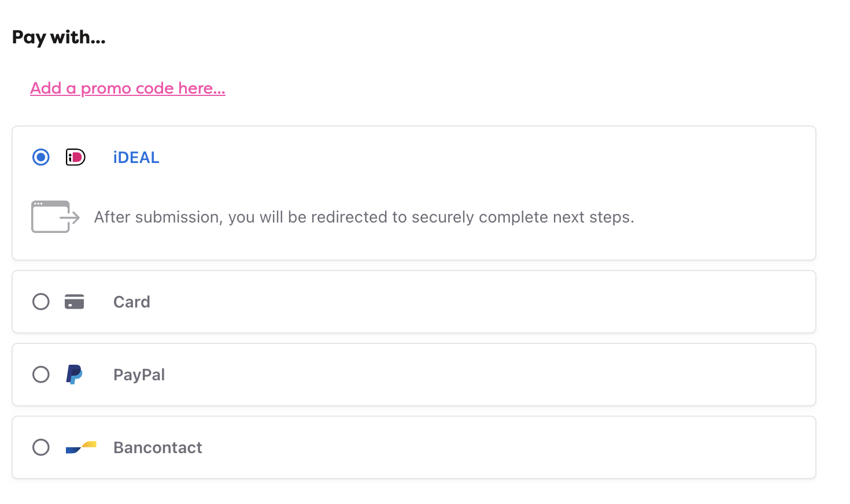The image size is (850, 504).
Task: Pick the Bancontact label text
Action: coord(158,447)
